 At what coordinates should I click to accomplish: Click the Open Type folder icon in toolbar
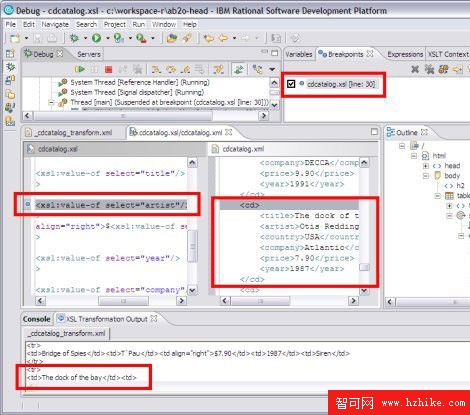[x=172, y=39]
